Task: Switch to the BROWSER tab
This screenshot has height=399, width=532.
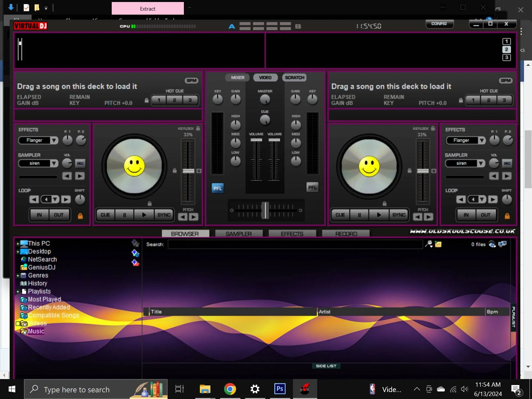Action: tap(185, 234)
